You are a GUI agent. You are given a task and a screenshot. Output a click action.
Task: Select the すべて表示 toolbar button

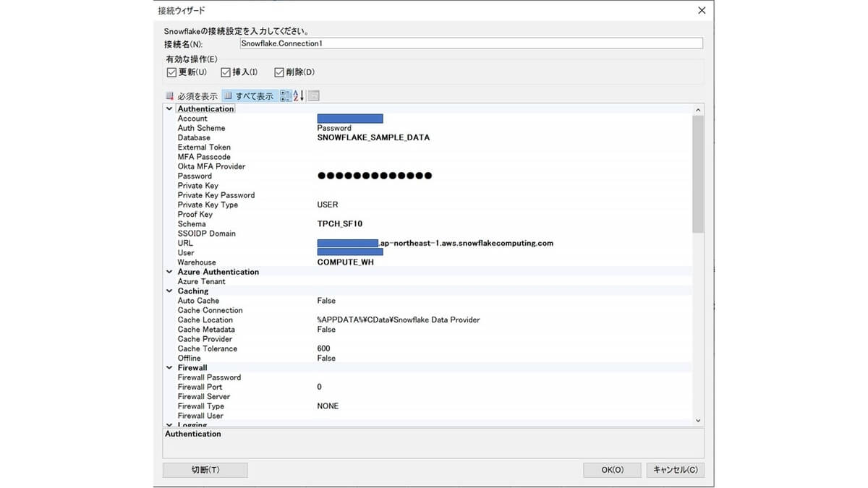(x=249, y=96)
